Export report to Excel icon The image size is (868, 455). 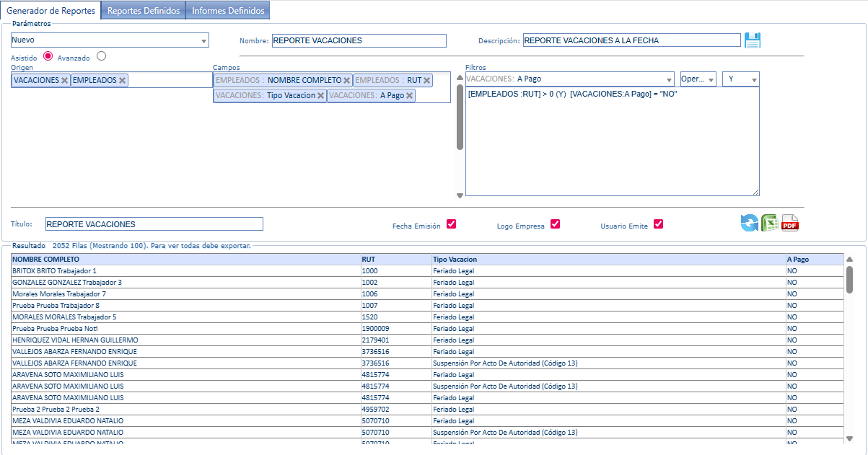pos(770,224)
